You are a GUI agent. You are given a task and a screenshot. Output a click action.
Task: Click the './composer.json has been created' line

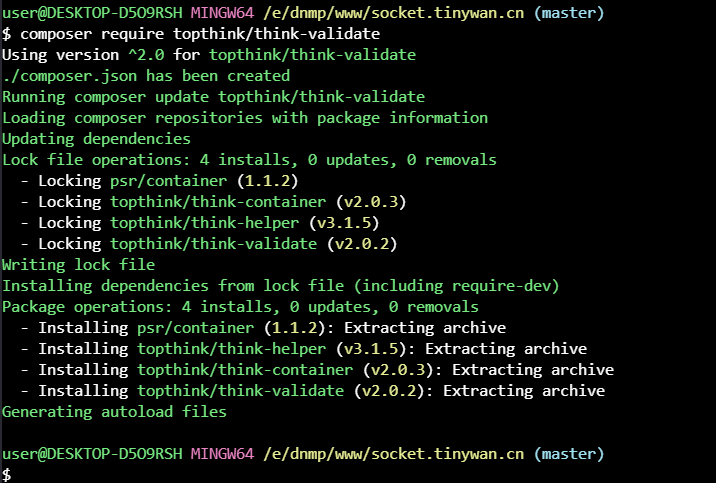(146, 76)
